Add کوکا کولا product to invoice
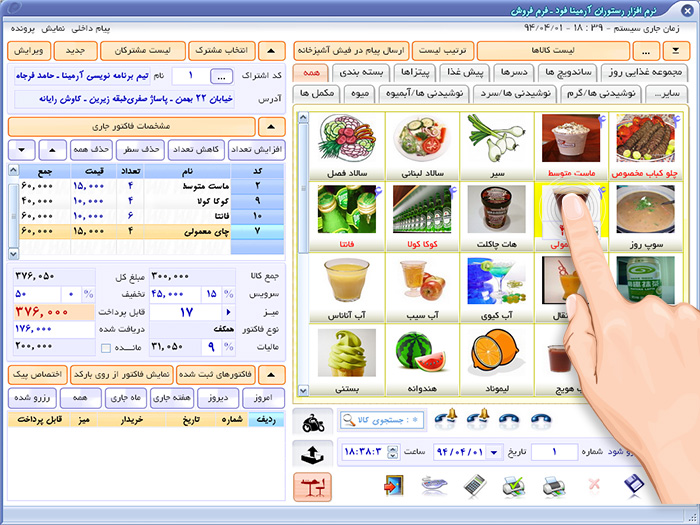The width and height of the screenshot is (700, 525). (422, 217)
